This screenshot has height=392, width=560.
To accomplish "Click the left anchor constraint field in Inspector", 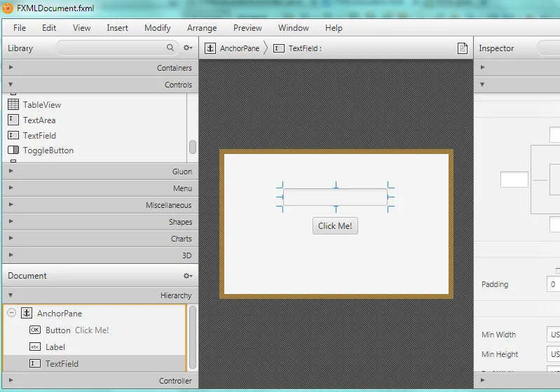I will 514,179.
